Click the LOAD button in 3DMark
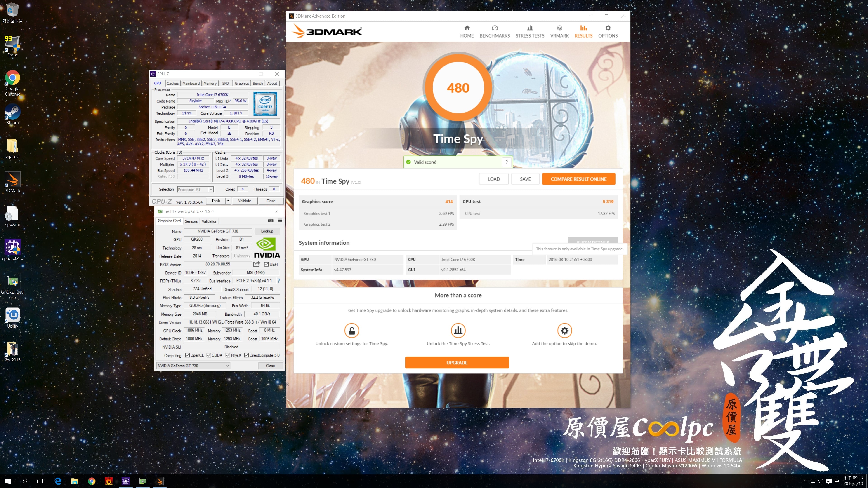 [x=494, y=179]
